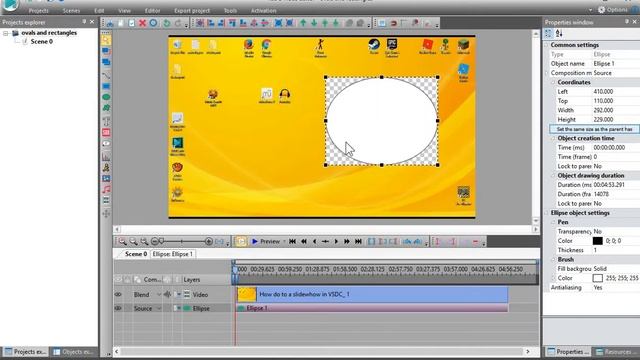Select the Text tool
The width and height of the screenshot is (640, 360).
[x=106, y=121]
